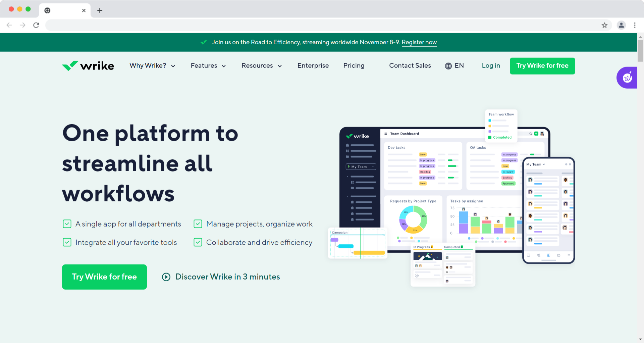The image size is (644, 343).
Task: Click the checkmark icon in the green banner
Action: tap(204, 42)
